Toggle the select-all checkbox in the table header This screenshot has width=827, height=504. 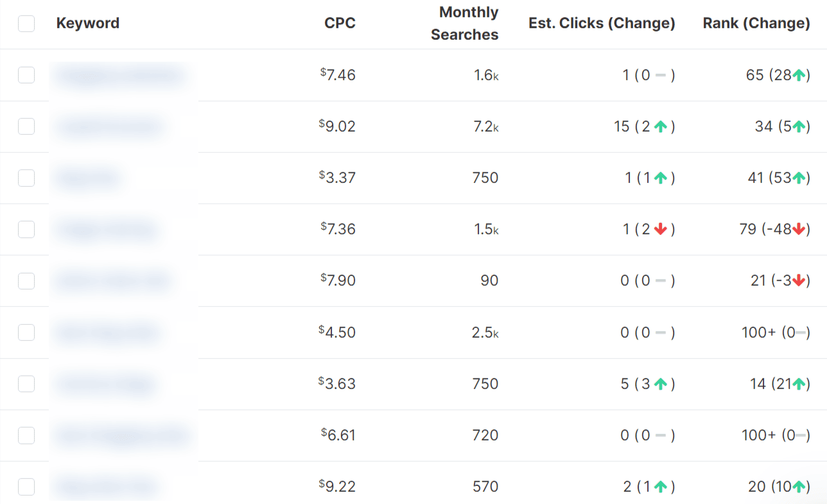coord(26,23)
